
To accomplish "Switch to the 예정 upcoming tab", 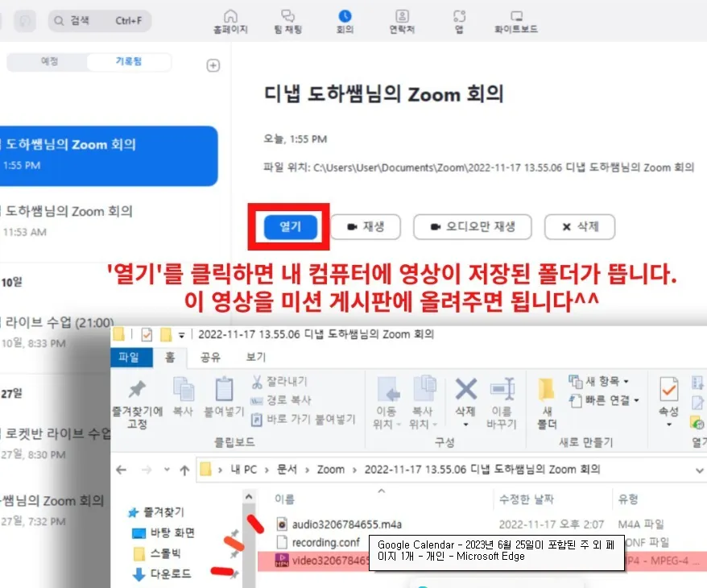I will (49, 61).
